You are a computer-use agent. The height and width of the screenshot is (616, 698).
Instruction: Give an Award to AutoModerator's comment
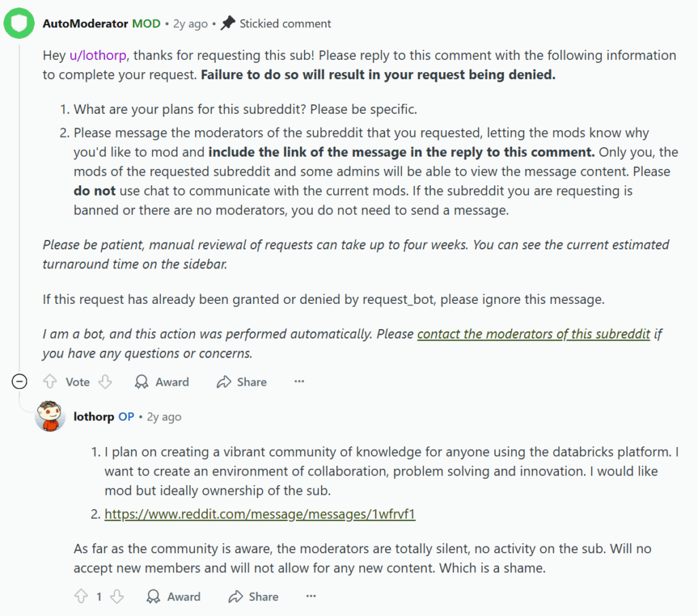tap(162, 382)
